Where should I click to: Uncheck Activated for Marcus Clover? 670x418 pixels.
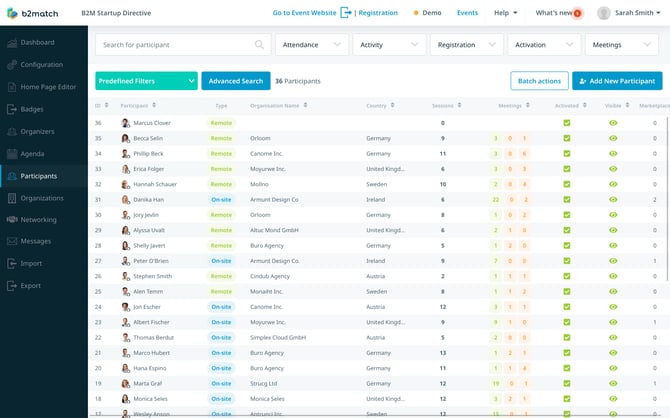tap(567, 123)
